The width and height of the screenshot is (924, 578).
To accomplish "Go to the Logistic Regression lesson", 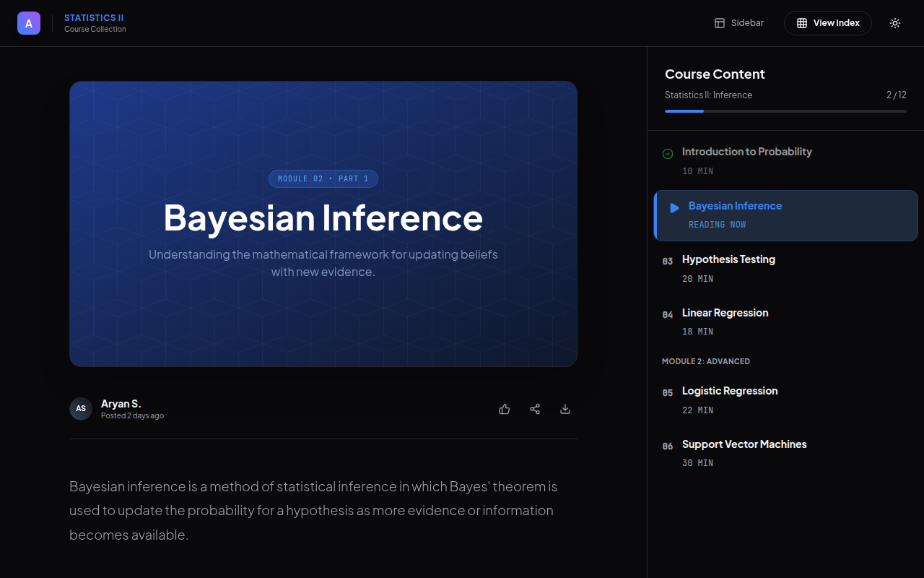I will [730, 391].
